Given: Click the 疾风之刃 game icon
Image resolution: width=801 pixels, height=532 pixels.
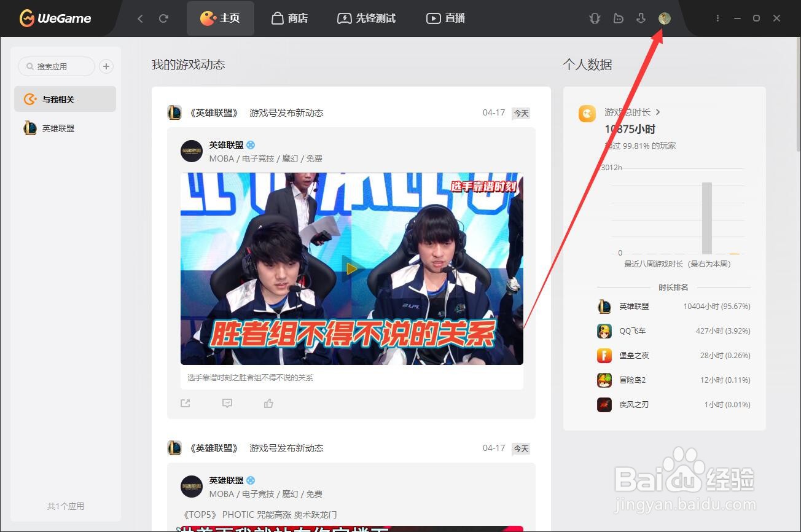Looking at the screenshot, I should 604,405.
